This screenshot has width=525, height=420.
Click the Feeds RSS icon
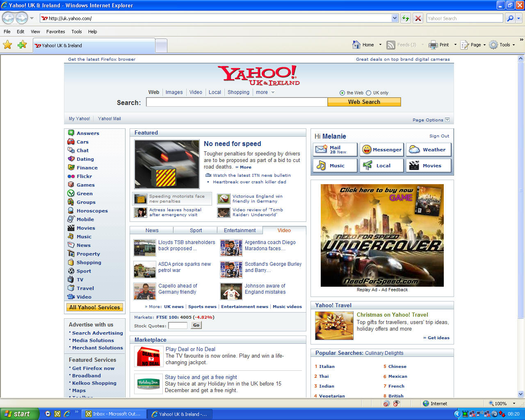391,45
